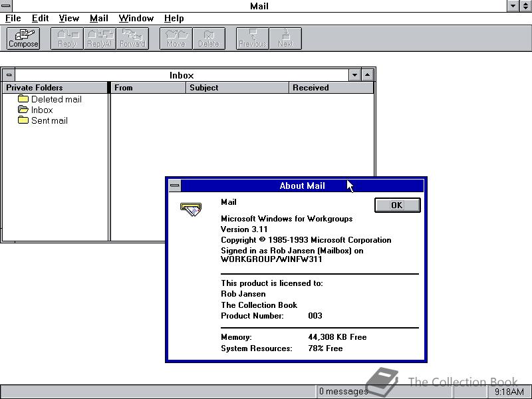This screenshot has width=532, height=399.
Task: Maximize the Inbox window
Action: point(368,75)
